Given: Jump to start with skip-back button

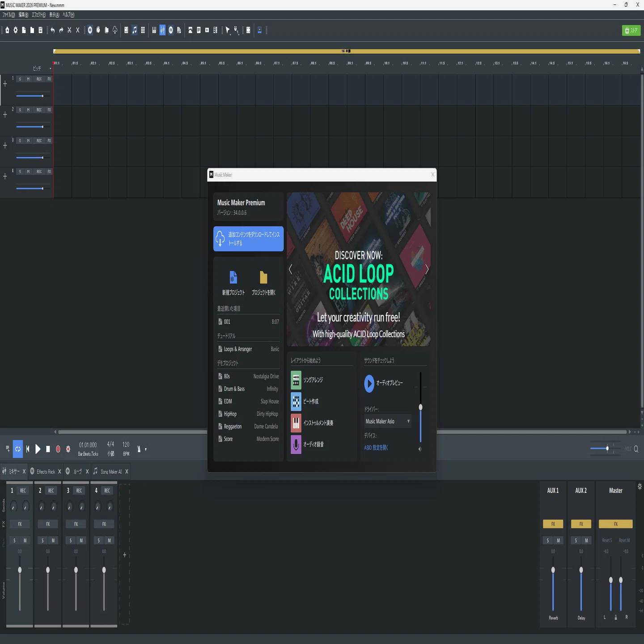Looking at the screenshot, I should [x=28, y=449].
